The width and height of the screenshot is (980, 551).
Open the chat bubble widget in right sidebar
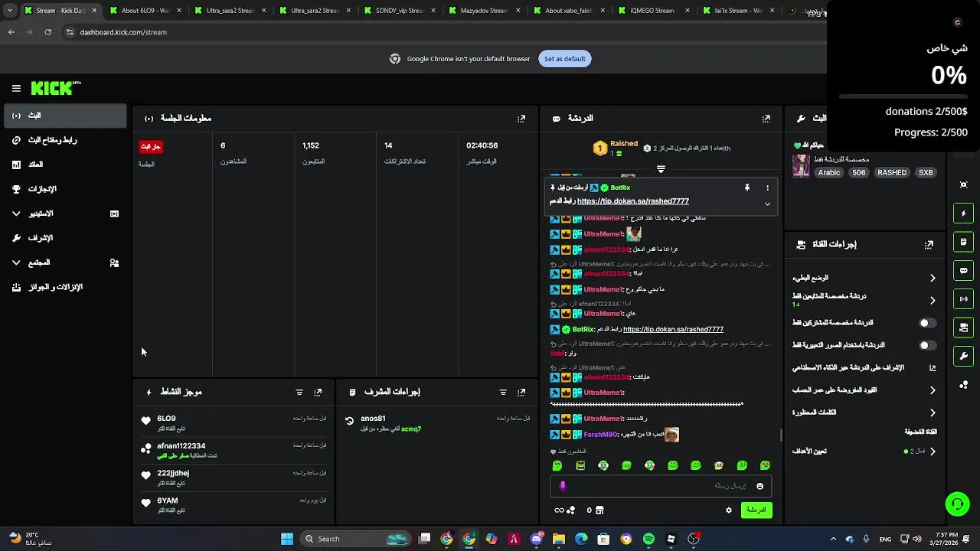point(963,270)
